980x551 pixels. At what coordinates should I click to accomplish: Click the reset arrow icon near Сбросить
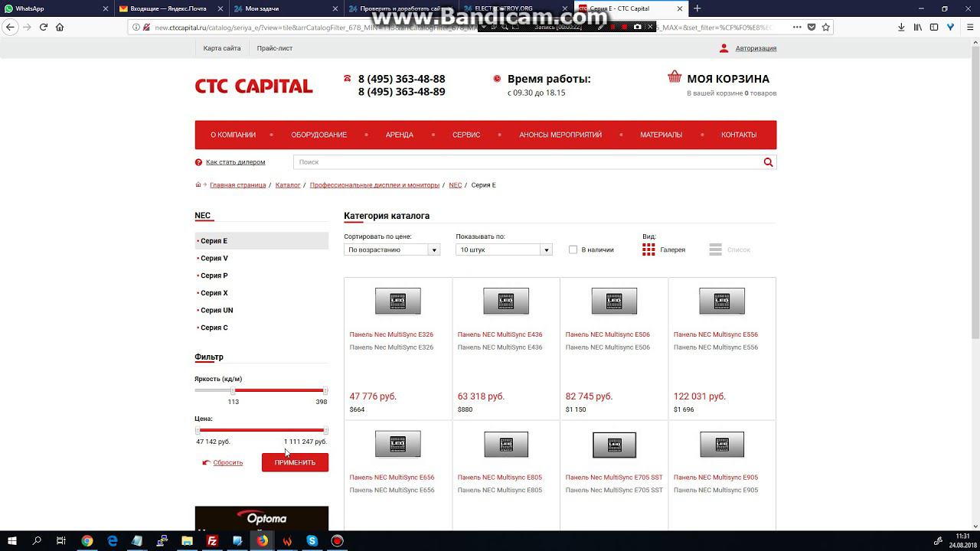click(206, 463)
